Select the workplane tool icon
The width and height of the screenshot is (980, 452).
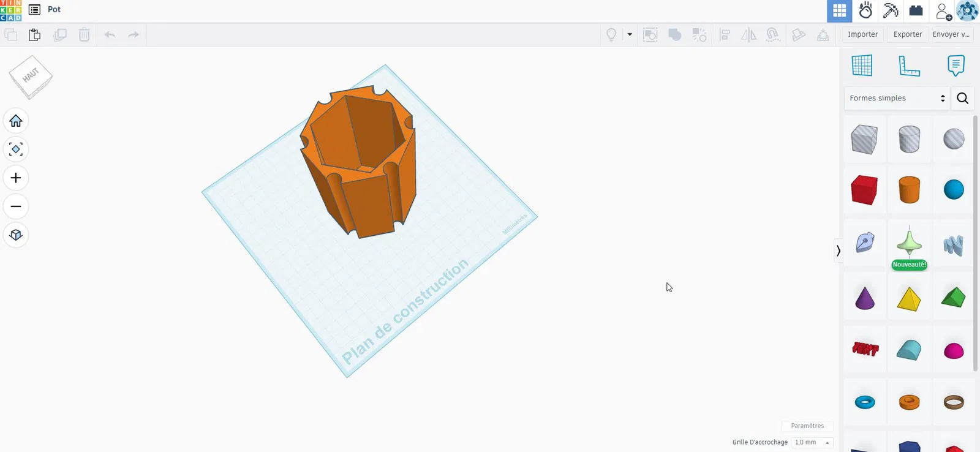coord(862,66)
